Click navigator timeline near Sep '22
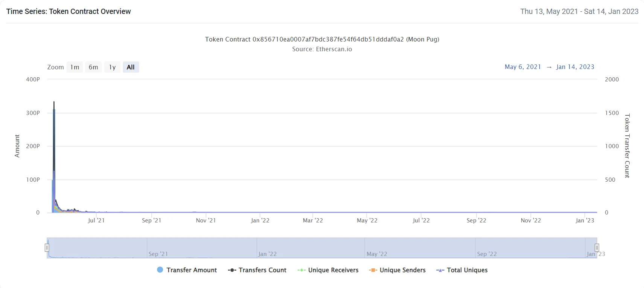 [486, 248]
